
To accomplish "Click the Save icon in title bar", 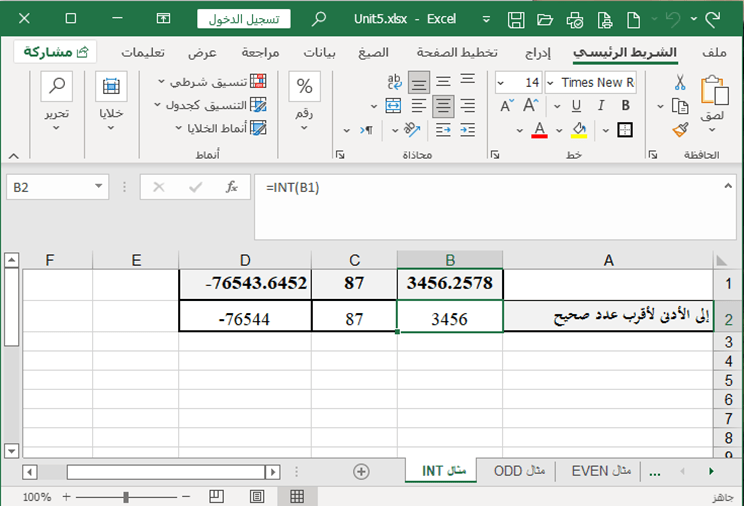I will click(516, 18).
